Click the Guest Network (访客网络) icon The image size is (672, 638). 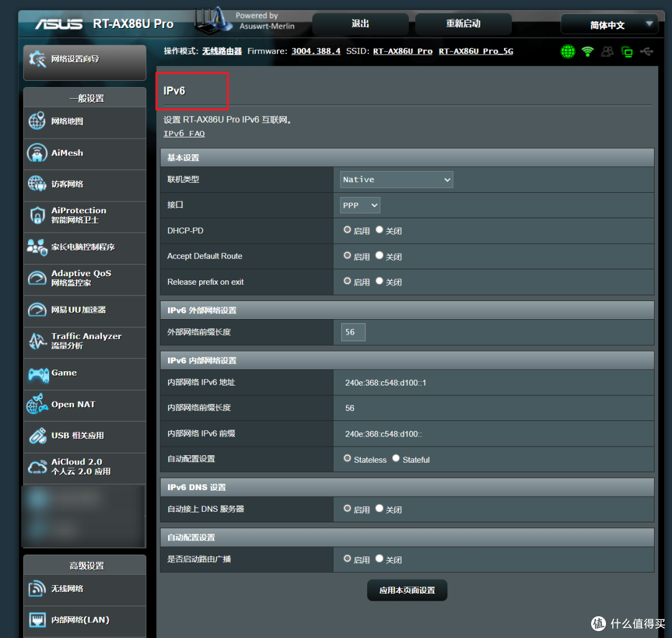(37, 183)
